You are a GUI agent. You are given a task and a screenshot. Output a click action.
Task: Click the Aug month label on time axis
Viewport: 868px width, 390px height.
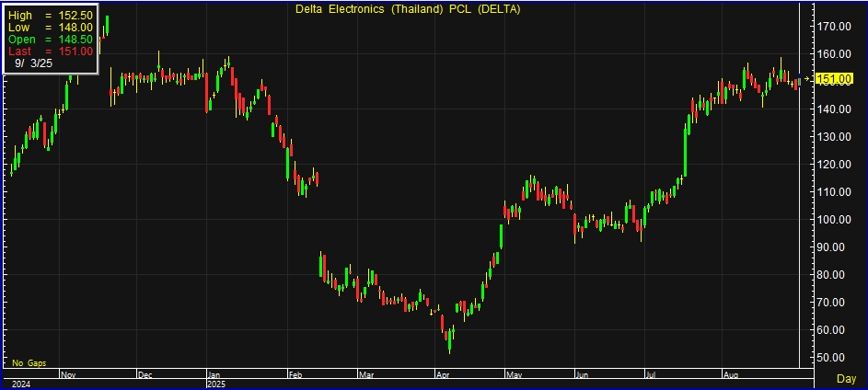click(x=731, y=375)
